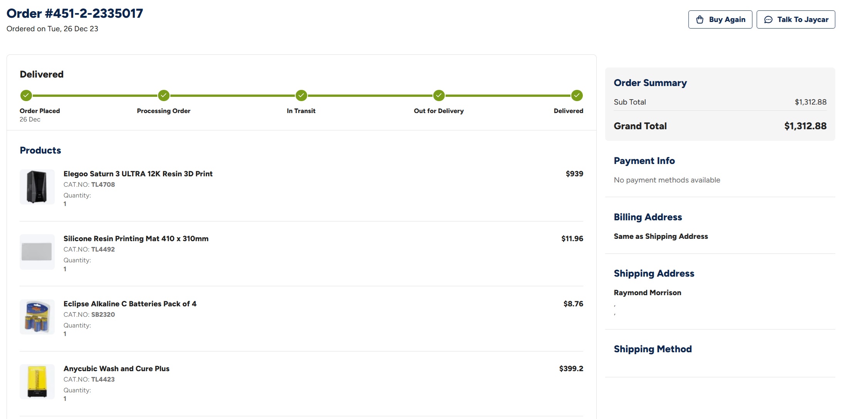This screenshot has height=419, width=868.
Task: Open Elegoo Saturn 3 ULTRA product link
Action: tap(138, 174)
